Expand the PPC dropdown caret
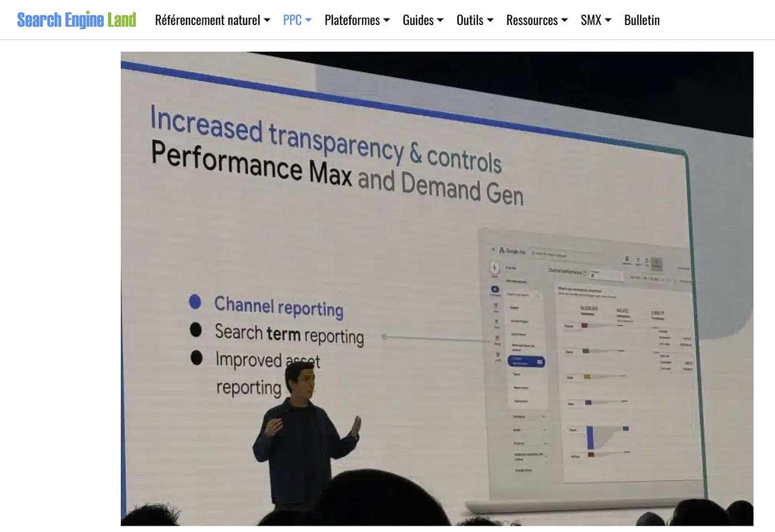Image resolution: width=775 pixels, height=532 pixels. click(308, 21)
